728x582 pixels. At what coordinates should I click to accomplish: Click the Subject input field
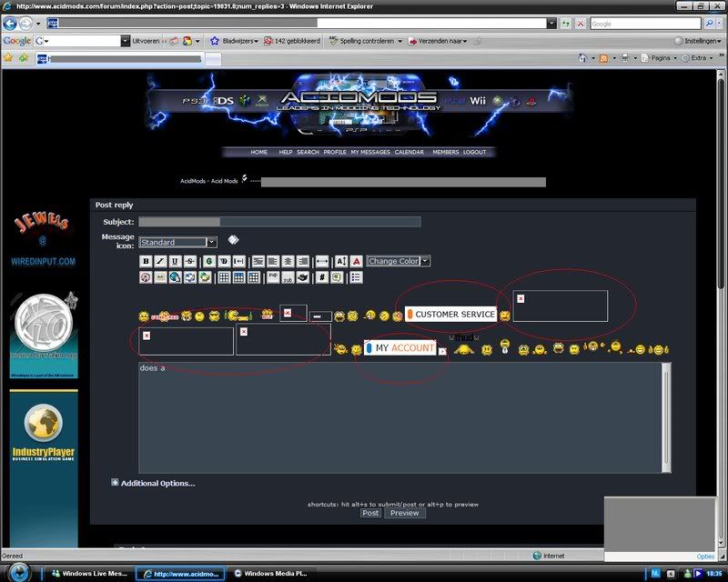[x=280, y=222]
